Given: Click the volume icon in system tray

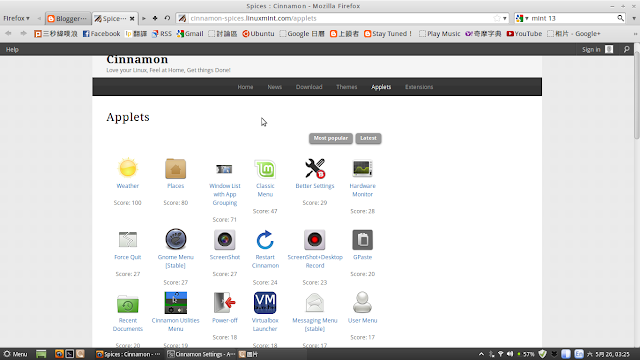Looking at the screenshot, I should tap(510, 354).
